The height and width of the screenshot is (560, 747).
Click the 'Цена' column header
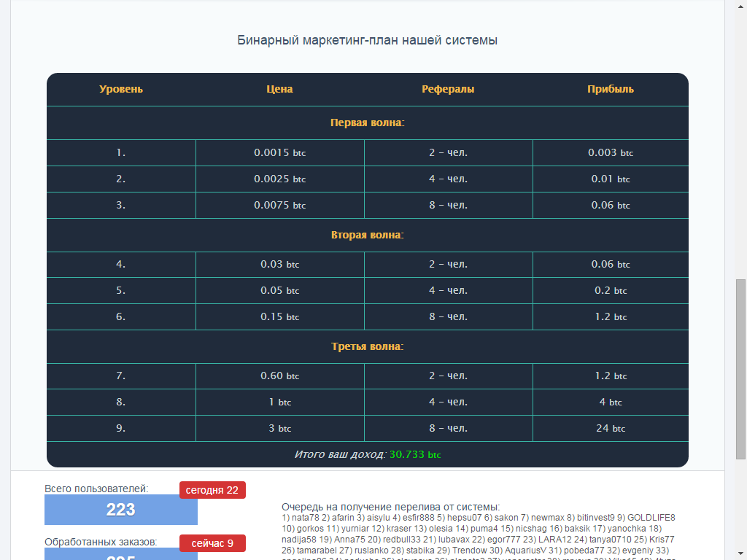pyautogui.click(x=279, y=90)
